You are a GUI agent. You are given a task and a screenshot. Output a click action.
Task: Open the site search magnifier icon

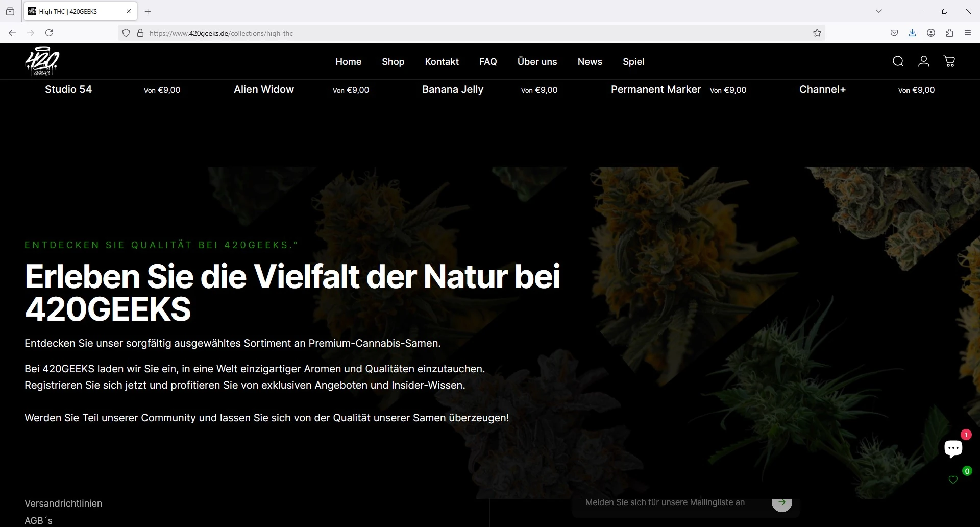tap(898, 61)
